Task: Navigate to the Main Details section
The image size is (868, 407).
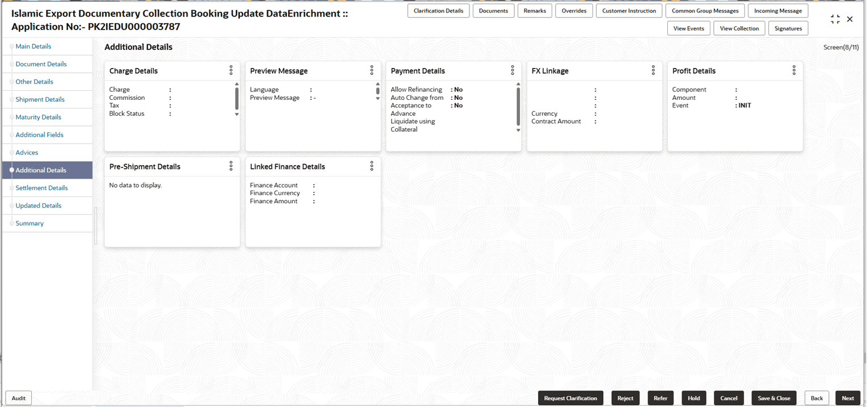Action: 33,46
